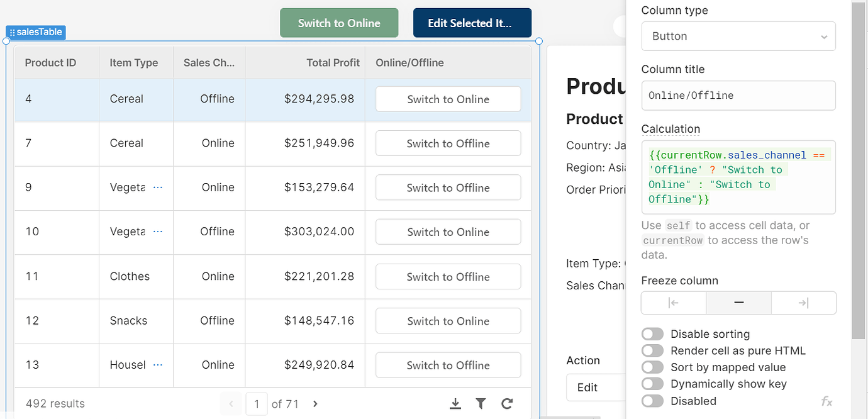Enable Disable sorting
This screenshot has width=868, height=419.
pyautogui.click(x=652, y=333)
